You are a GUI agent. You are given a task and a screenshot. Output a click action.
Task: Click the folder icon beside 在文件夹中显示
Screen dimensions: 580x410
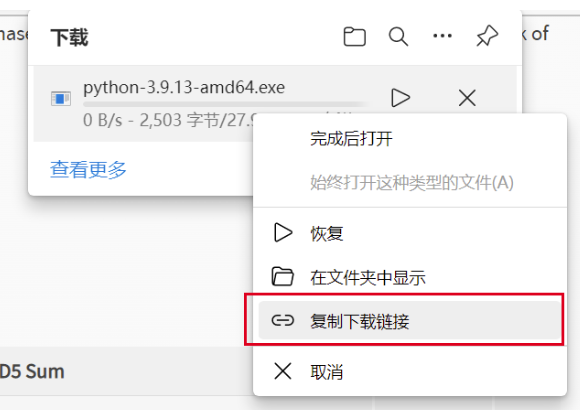pos(283,277)
